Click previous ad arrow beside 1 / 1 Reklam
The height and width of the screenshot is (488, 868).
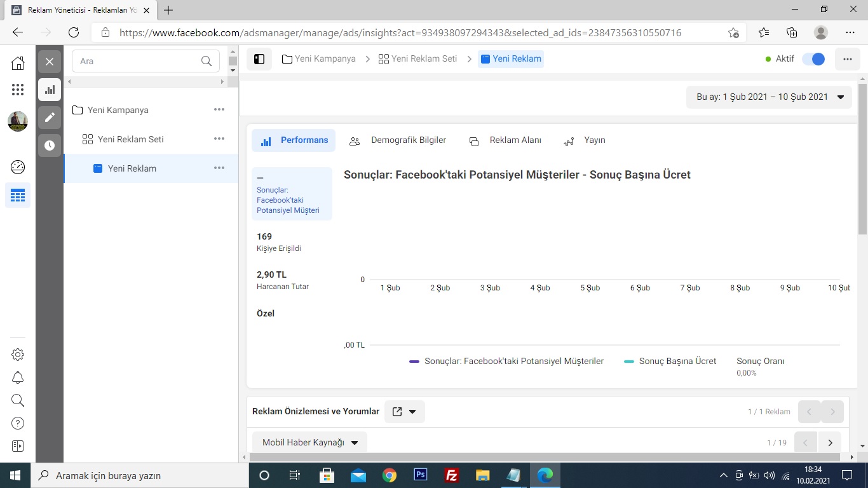coord(810,412)
